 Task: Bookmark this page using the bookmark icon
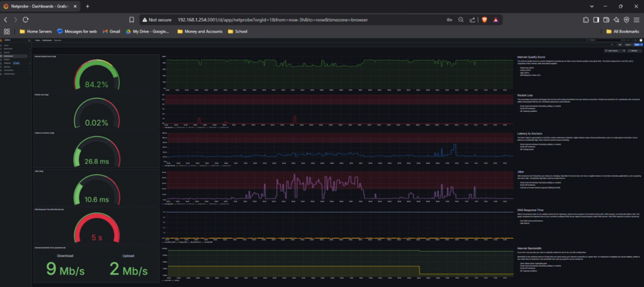(131, 20)
